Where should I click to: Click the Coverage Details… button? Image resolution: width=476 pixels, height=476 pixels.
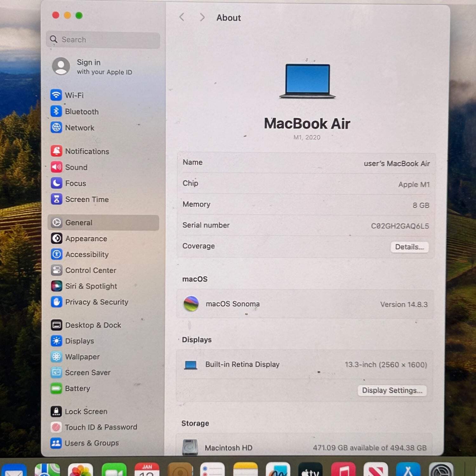(409, 247)
